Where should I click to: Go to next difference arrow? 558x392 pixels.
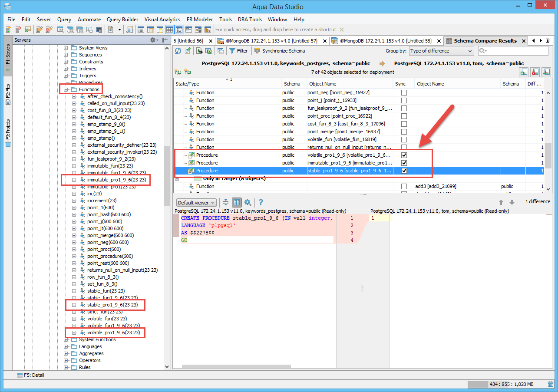point(512,202)
